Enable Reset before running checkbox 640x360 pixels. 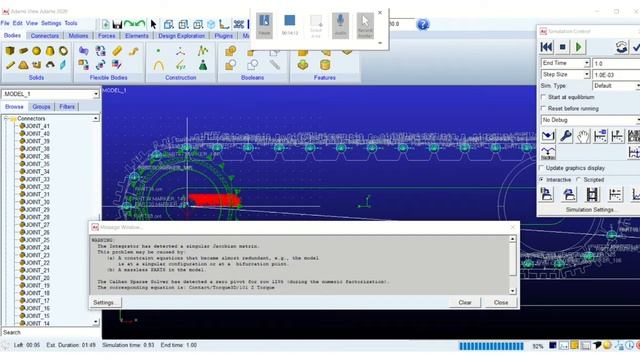point(543,109)
